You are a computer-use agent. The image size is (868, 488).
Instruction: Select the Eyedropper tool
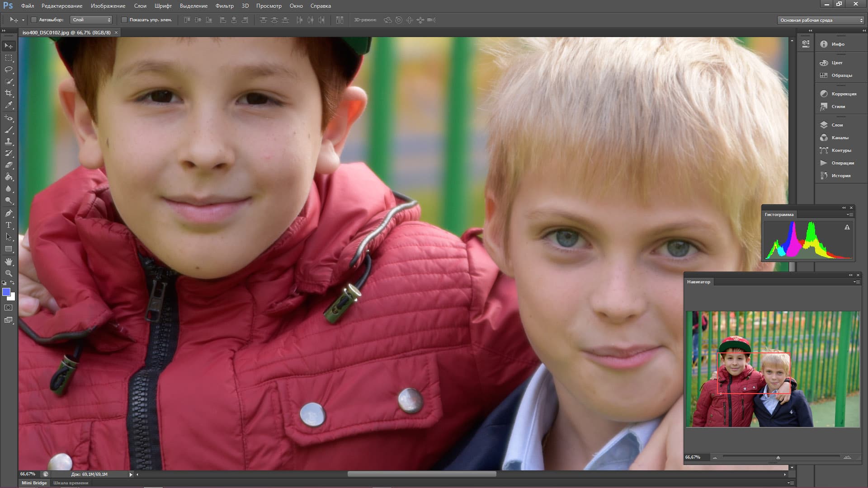(9, 105)
